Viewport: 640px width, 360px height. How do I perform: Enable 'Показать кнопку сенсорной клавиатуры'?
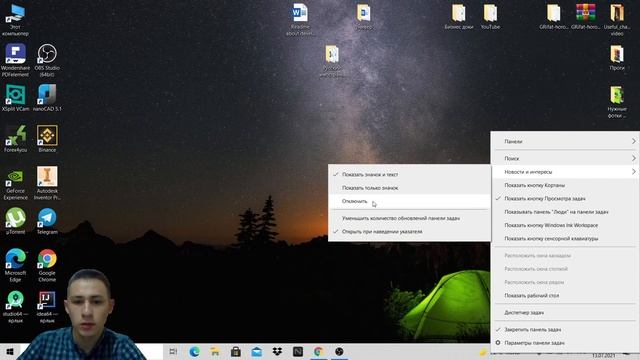pos(565,238)
